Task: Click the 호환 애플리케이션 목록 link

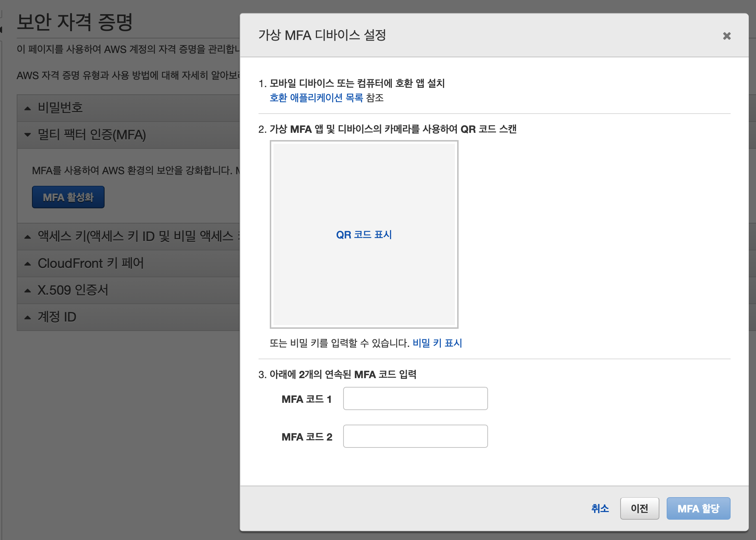Action: point(316,98)
